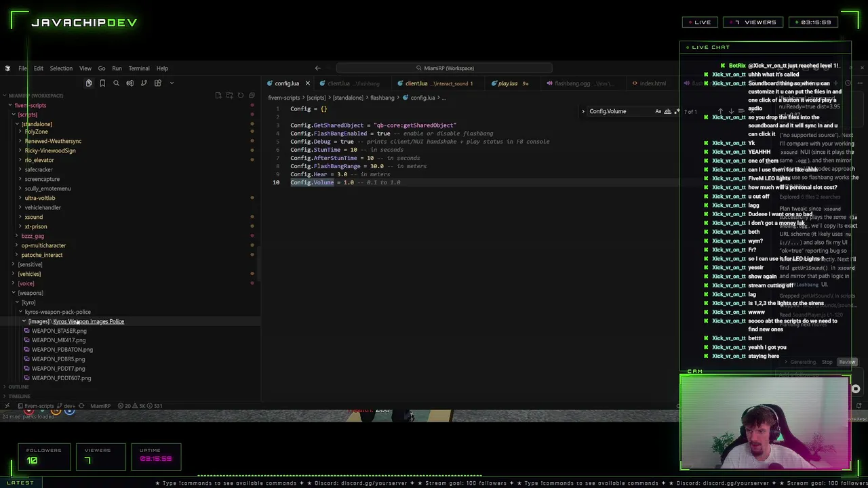
Task: Refresh the explorer tree
Action: (240, 96)
